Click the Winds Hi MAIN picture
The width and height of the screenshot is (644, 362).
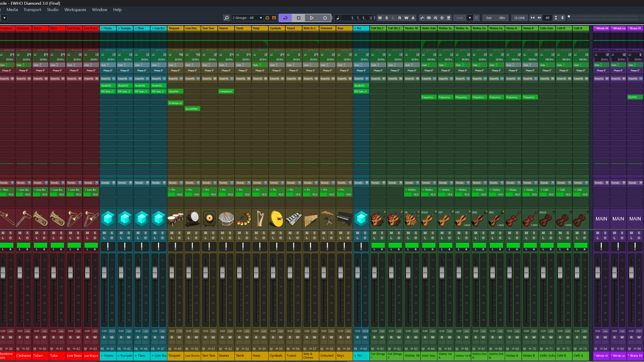(x=601, y=219)
